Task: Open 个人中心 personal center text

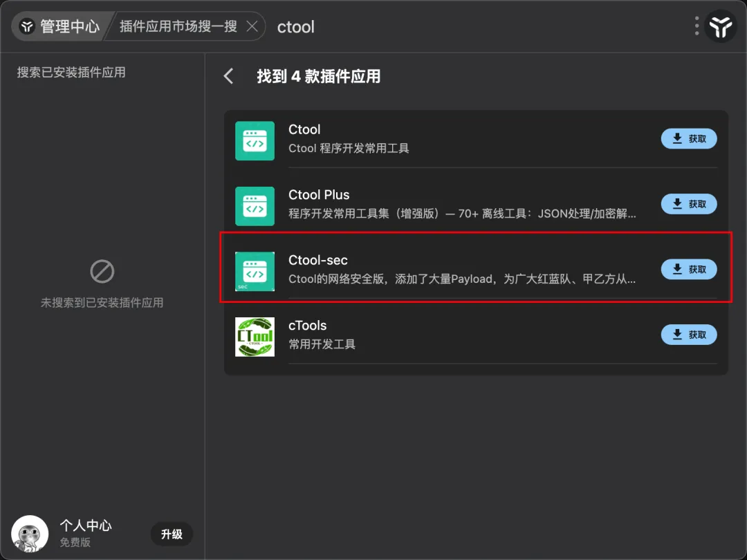Action: tap(86, 525)
